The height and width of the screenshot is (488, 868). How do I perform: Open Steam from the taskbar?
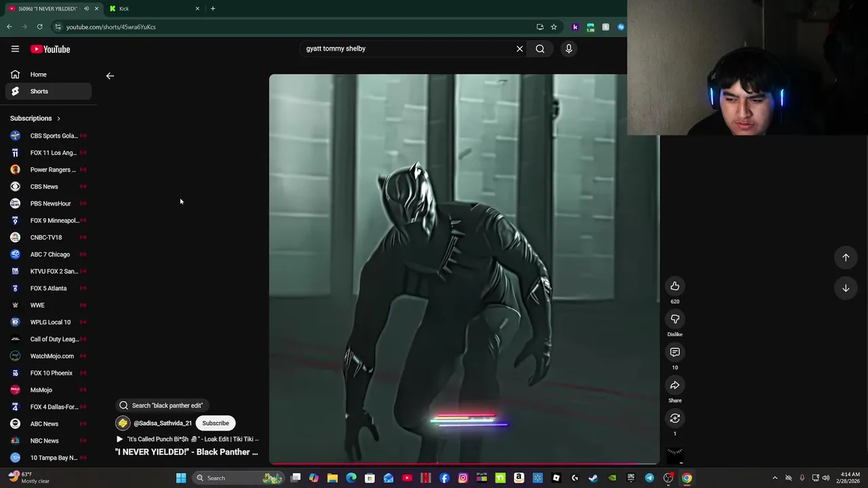pyautogui.click(x=593, y=478)
